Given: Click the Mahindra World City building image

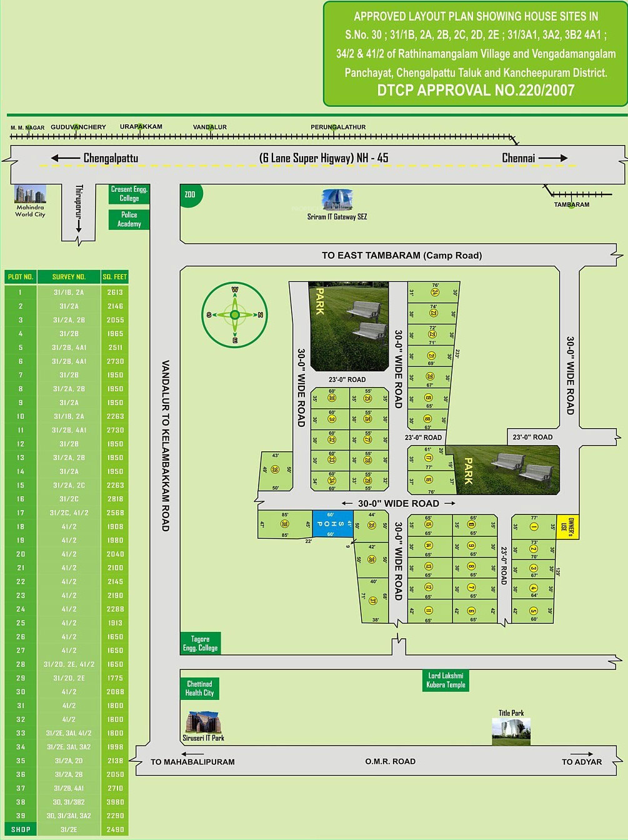Looking at the screenshot, I should pos(31,194).
